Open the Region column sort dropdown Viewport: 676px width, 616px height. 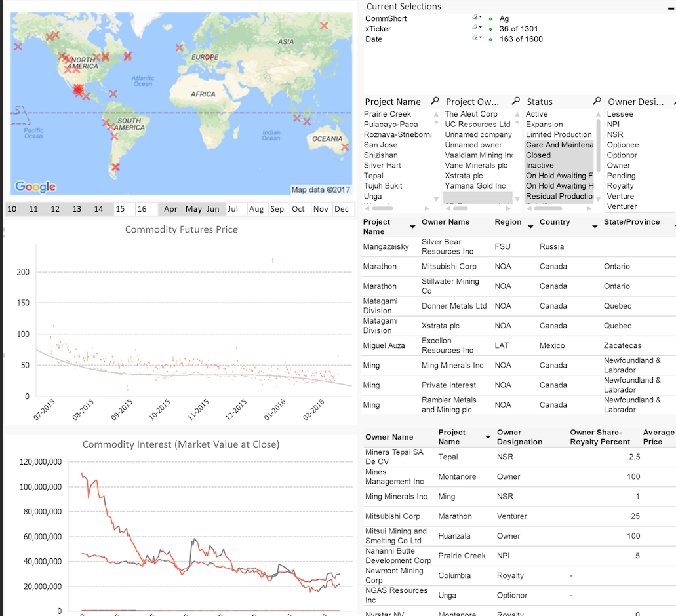[530, 227]
